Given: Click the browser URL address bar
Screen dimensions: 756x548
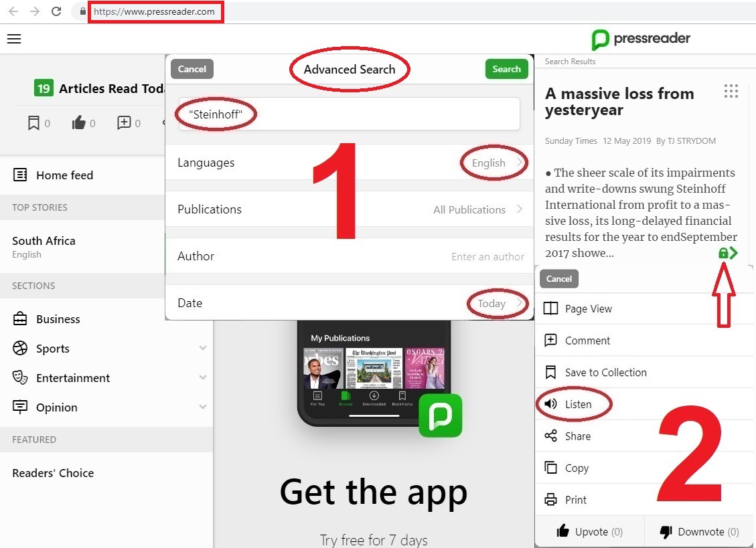Looking at the screenshot, I should [154, 11].
